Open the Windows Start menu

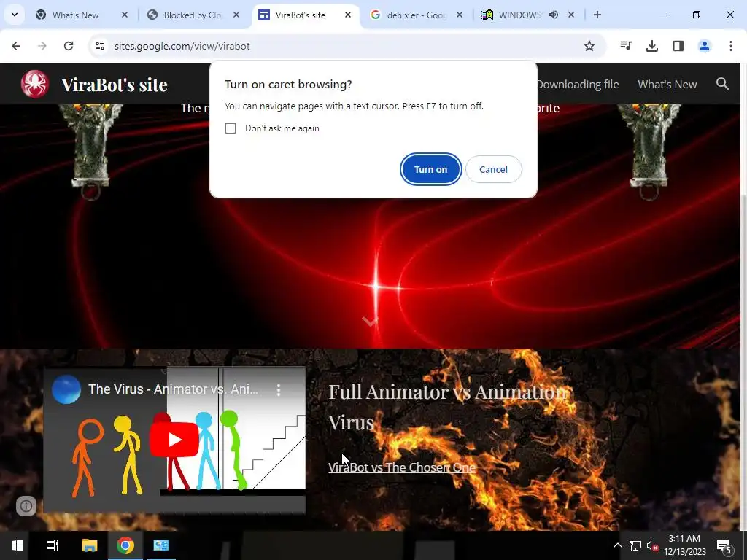pos(18,545)
